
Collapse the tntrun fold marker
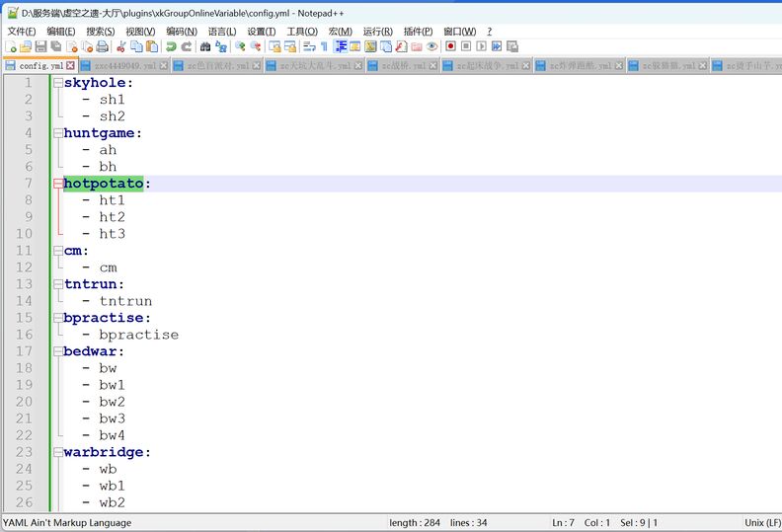58,284
